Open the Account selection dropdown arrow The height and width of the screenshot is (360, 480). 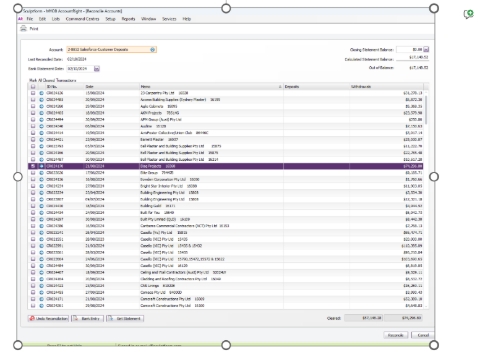coord(153,50)
